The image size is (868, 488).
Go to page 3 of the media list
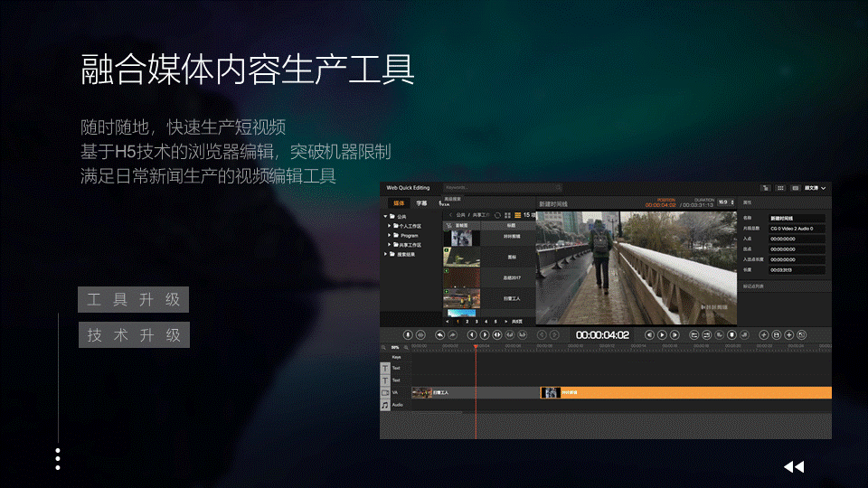click(476, 322)
